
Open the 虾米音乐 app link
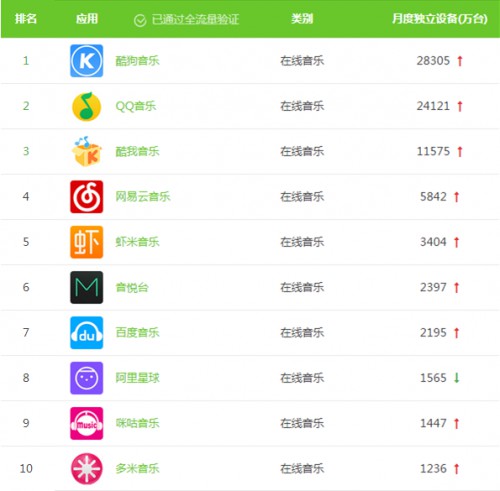[137, 242]
